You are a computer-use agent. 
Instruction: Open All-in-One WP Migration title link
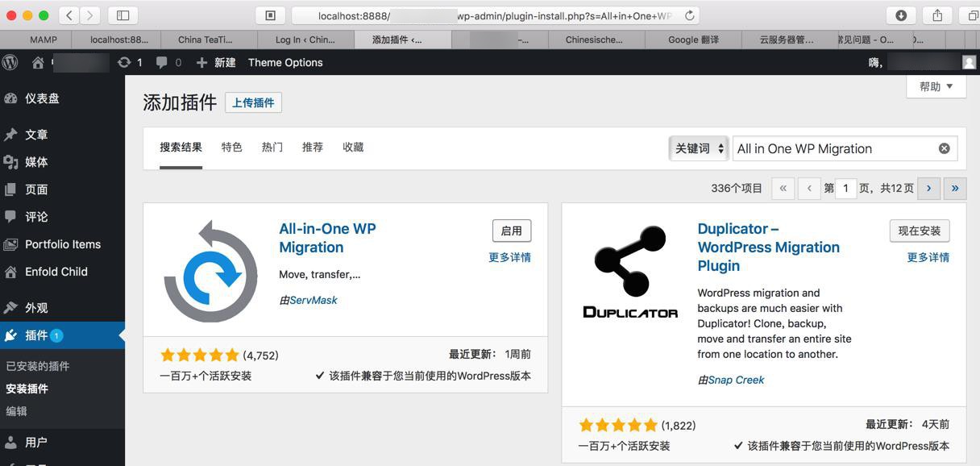pyautogui.click(x=327, y=238)
